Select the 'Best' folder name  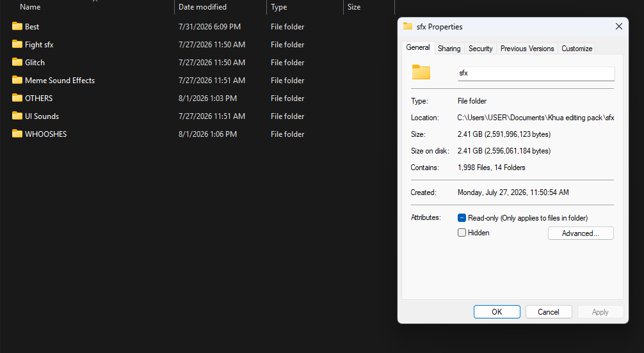coord(32,27)
